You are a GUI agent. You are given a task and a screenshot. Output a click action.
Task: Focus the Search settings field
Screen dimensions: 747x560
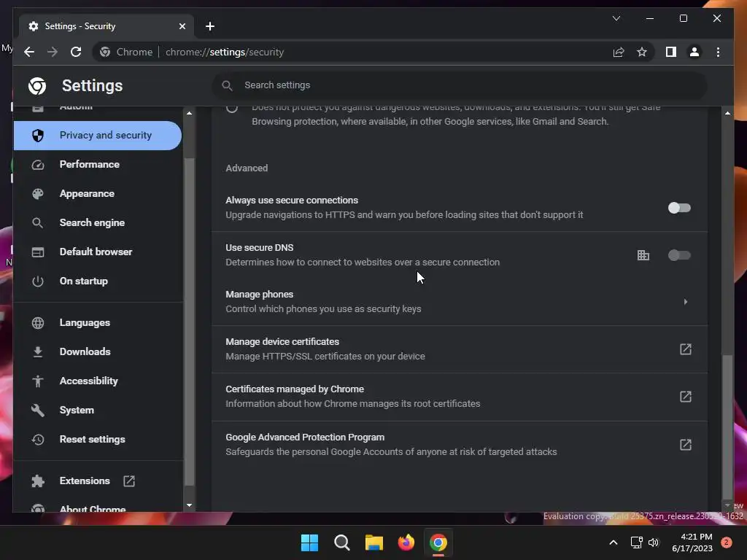click(460, 85)
